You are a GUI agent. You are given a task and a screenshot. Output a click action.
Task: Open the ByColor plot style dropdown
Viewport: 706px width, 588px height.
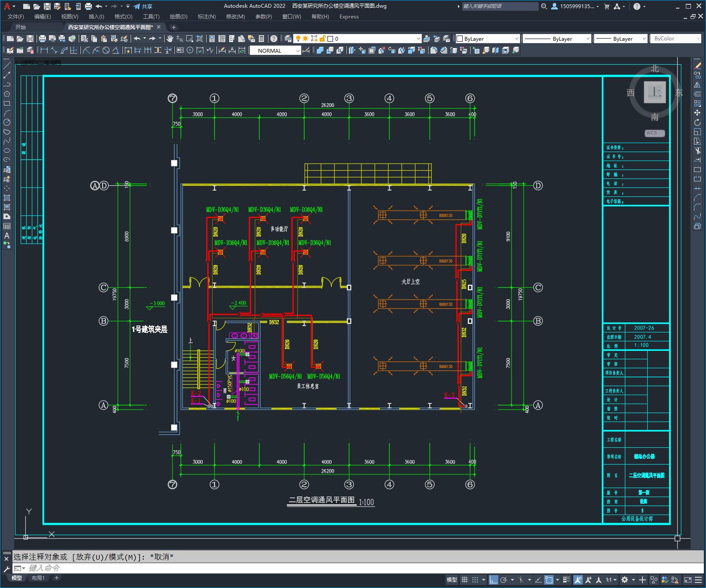click(676, 39)
